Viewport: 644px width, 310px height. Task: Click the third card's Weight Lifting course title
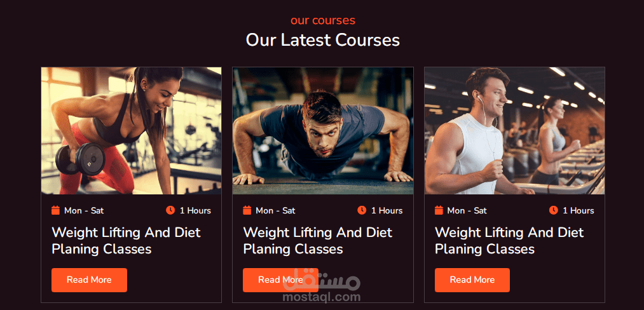pos(509,241)
